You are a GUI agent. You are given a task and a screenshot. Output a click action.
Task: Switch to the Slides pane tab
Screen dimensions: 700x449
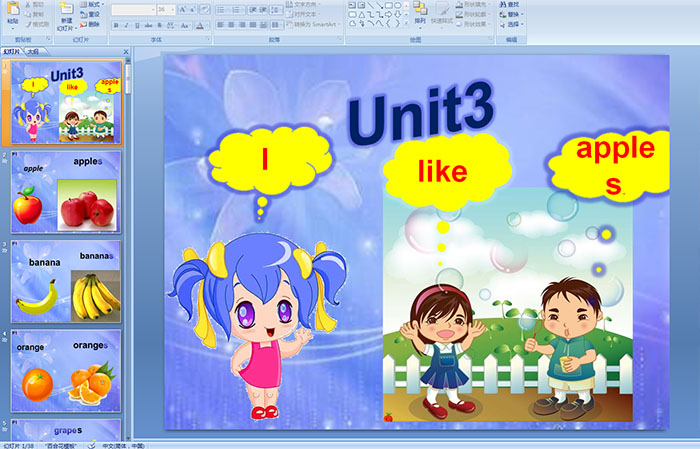tap(12, 52)
